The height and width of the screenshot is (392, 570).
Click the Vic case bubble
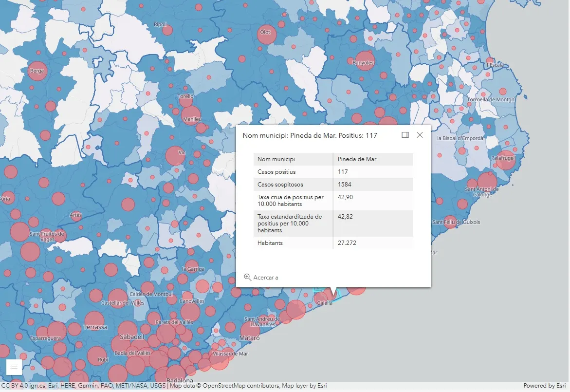pos(175,156)
